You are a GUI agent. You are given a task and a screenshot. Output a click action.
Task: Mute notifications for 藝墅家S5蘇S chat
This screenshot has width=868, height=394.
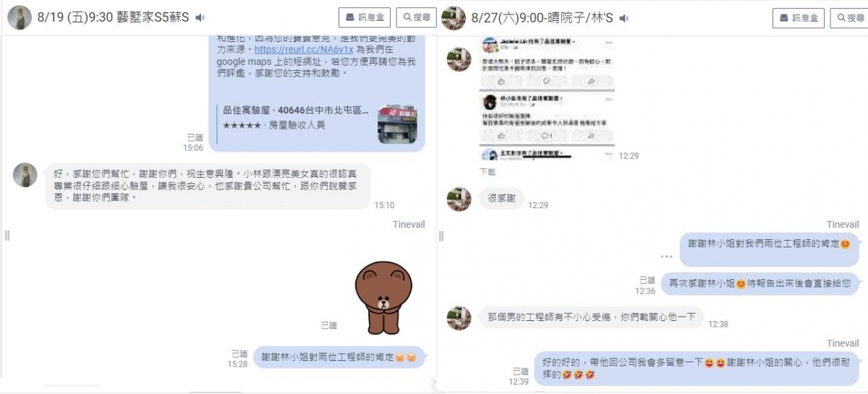click(x=200, y=17)
